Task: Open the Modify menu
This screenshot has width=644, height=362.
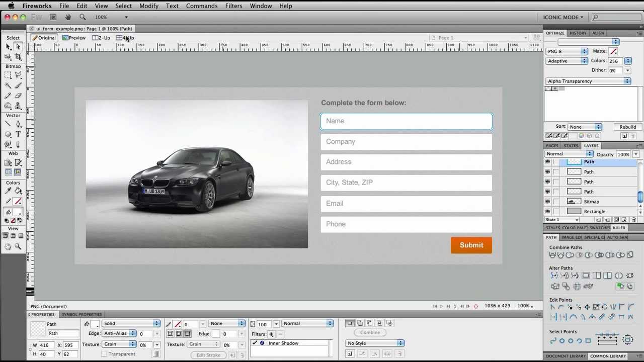Action: coord(148,6)
